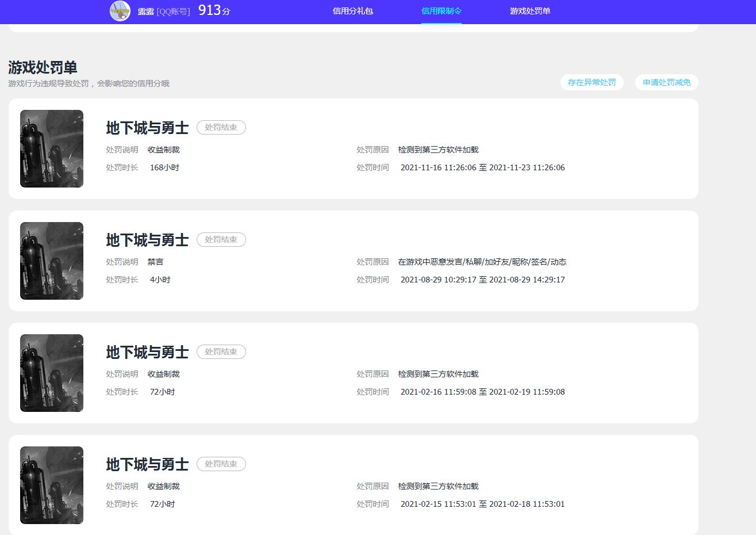Click the 地下城与勇士 title on the 2021-02-15 record
The image size is (756, 535).
pyautogui.click(x=147, y=464)
